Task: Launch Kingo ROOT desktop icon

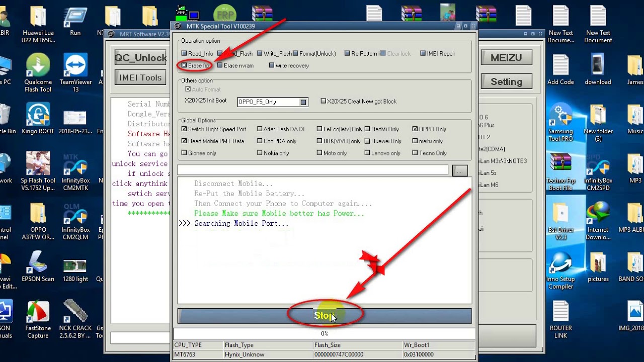Action: [x=38, y=119]
